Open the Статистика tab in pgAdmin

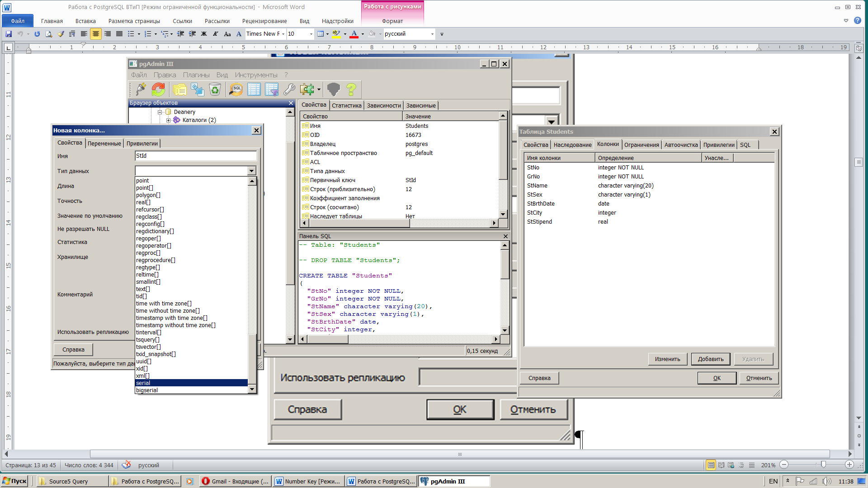(x=347, y=105)
